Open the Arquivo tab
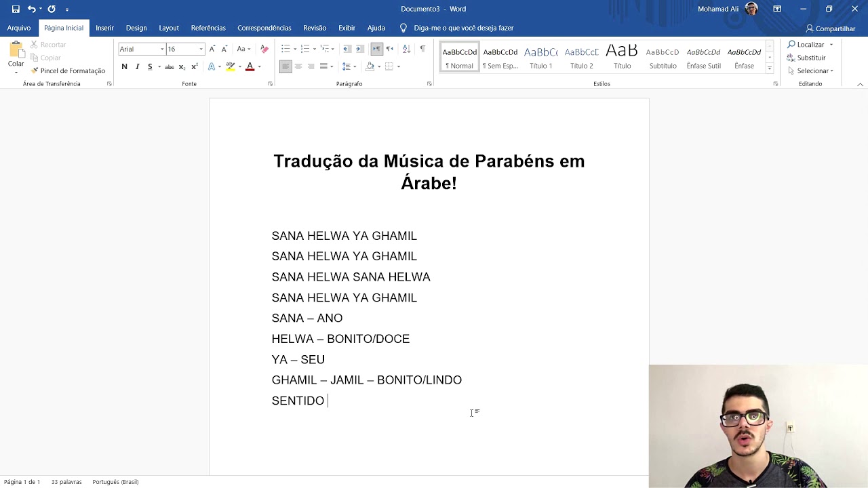Image resolution: width=868 pixels, height=488 pixels. 19,28
